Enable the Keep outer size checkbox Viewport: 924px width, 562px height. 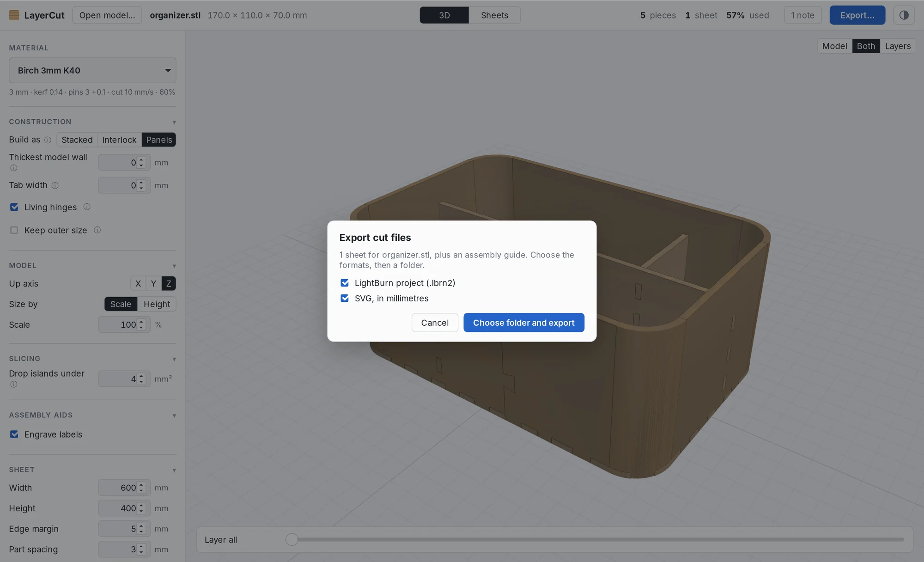(x=14, y=230)
